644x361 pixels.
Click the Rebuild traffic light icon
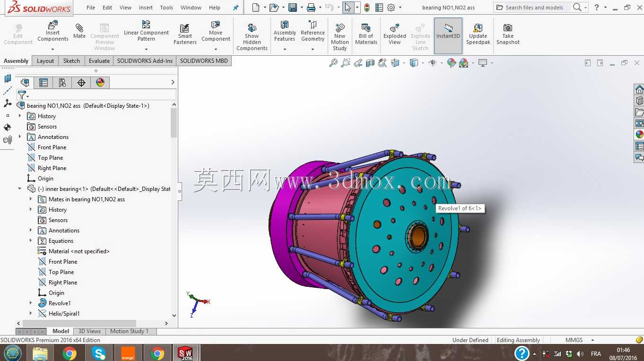[x=366, y=8]
